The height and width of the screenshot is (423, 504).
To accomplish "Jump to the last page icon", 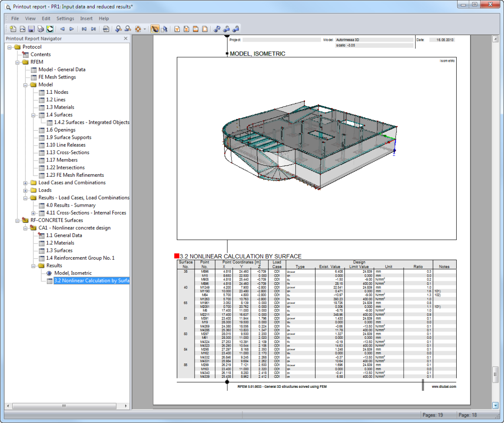I will 93,29.
